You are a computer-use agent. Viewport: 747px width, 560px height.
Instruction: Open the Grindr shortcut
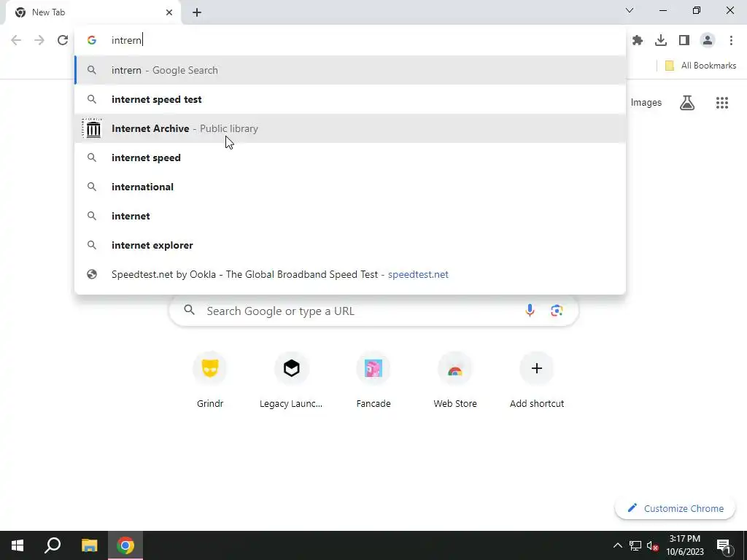point(210,381)
